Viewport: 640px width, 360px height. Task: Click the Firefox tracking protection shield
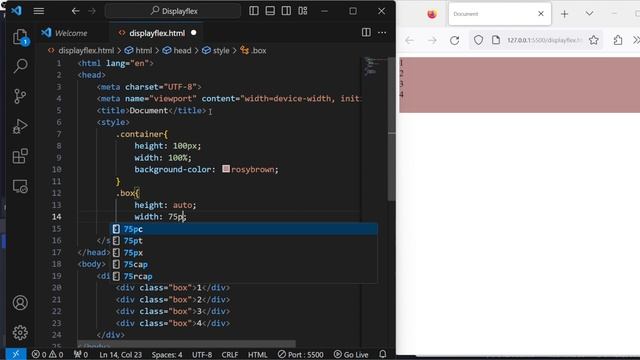[x=478, y=40]
